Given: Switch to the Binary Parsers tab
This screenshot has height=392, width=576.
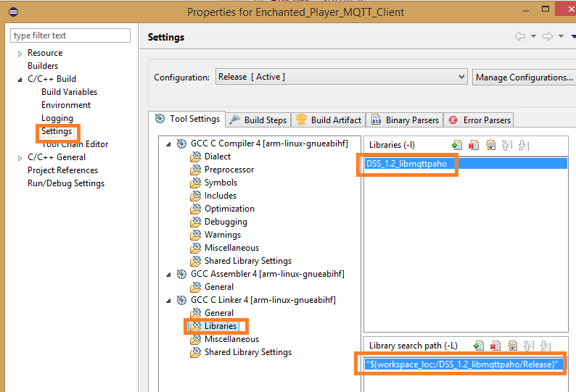Looking at the screenshot, I should point(405,120).
